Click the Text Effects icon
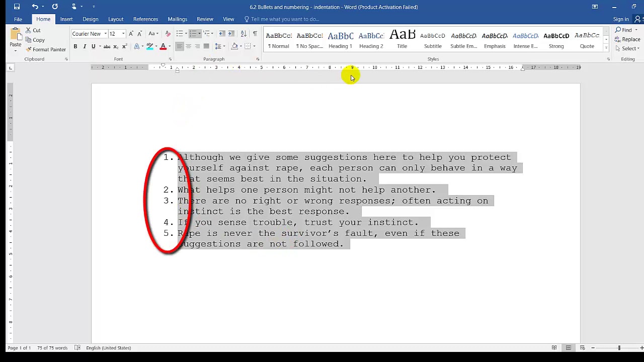 [137, 46]
